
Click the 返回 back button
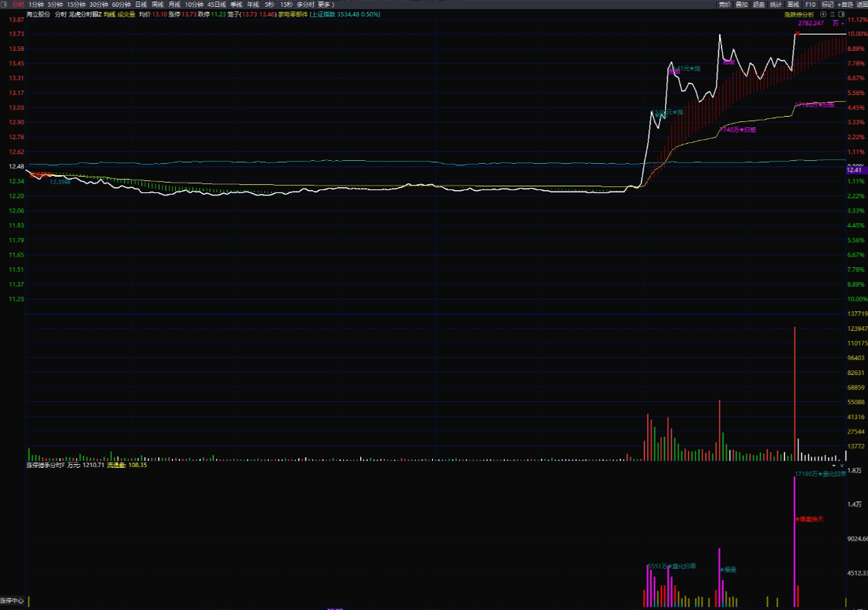(x=862, y=4)
